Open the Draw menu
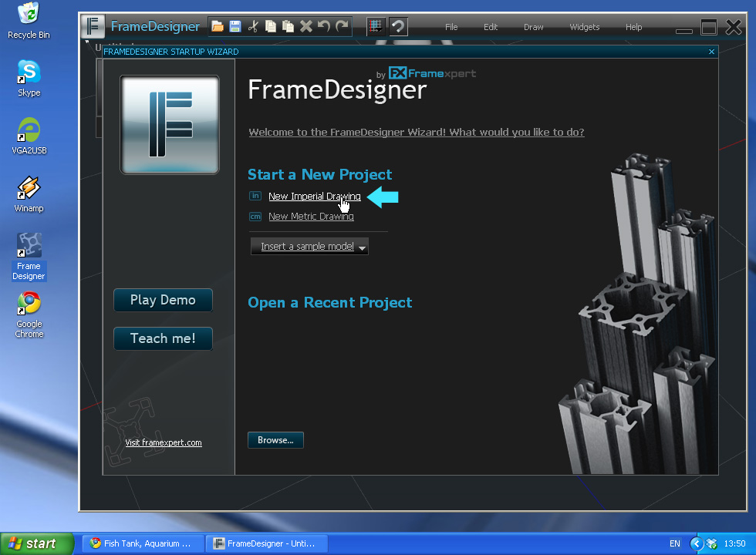 pyautogui.click(x=533, y=27)
